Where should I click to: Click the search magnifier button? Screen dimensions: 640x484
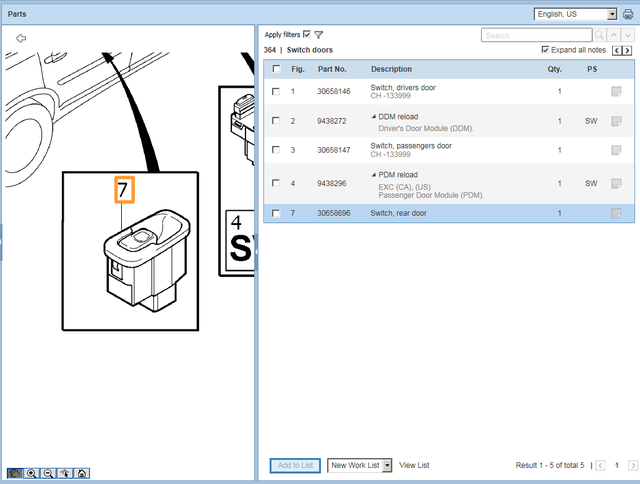click(x=600, y=35)
